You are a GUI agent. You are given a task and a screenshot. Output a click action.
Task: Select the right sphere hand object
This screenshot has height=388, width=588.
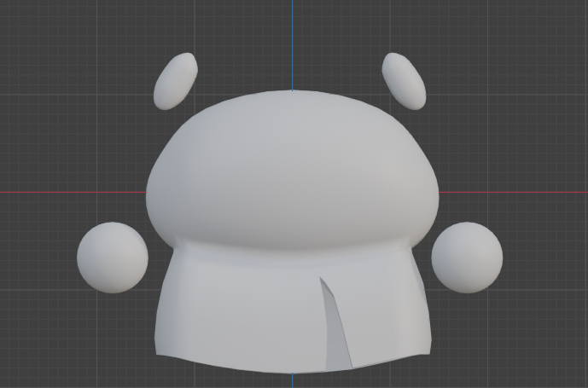point(468,258)
